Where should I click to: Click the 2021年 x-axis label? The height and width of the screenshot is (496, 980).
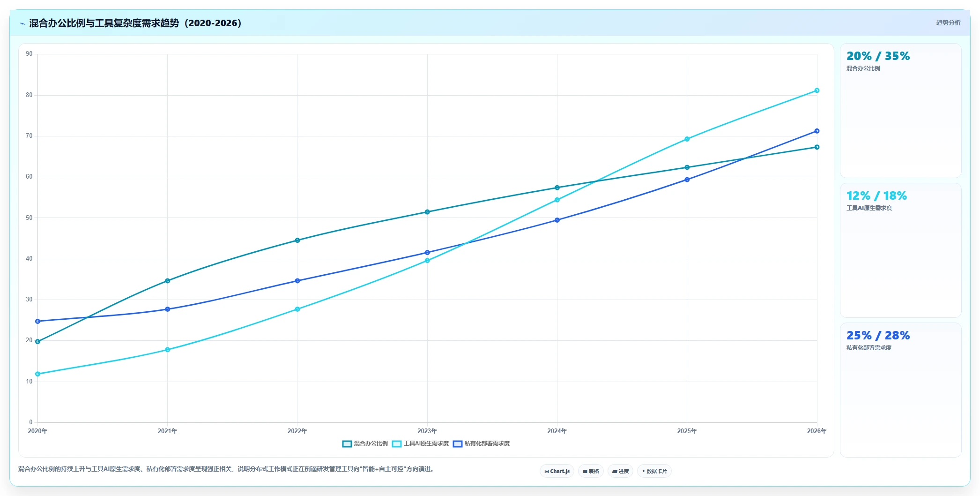[x=168, y=431]
